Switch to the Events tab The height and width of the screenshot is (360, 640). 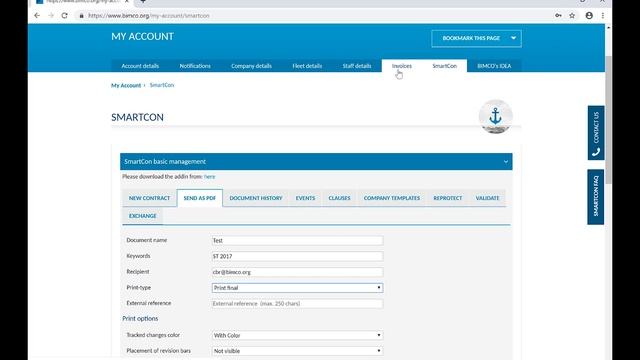[305, 198]
